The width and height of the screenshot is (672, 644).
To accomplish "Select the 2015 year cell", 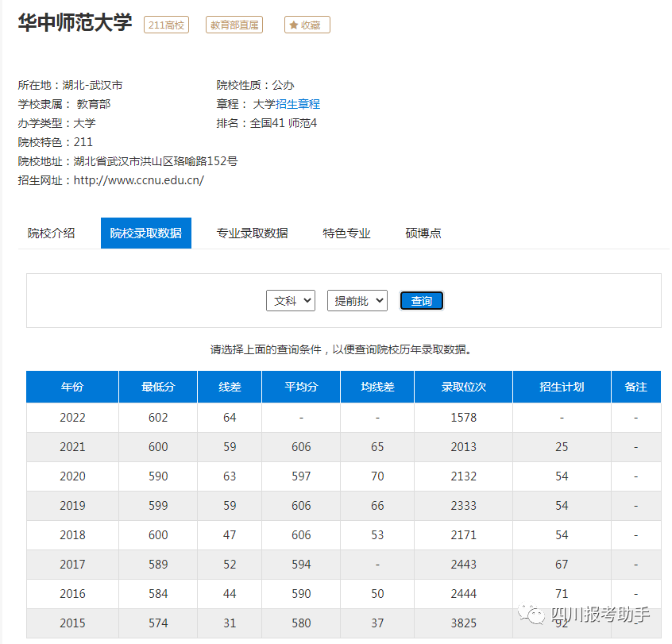I will coord(72,623).
